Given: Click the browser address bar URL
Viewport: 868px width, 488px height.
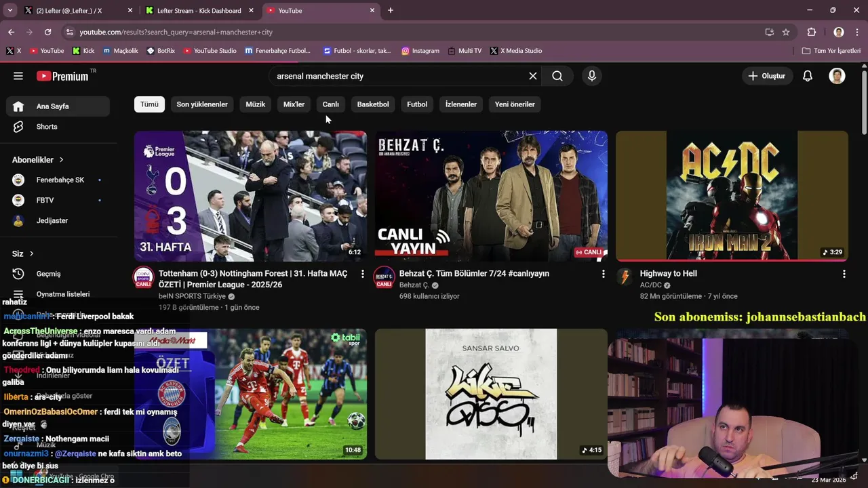Looking at the screenshot, I should click(x=176, y=32).
